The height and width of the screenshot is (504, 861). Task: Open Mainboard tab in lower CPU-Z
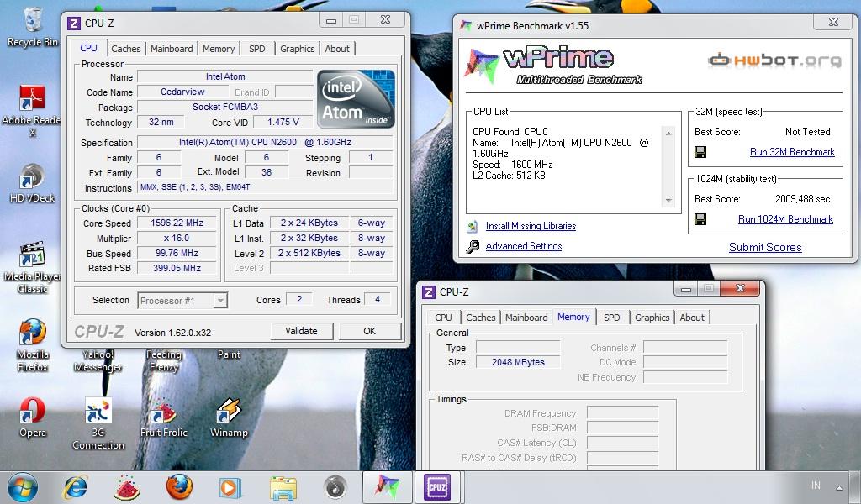point(526,318)
